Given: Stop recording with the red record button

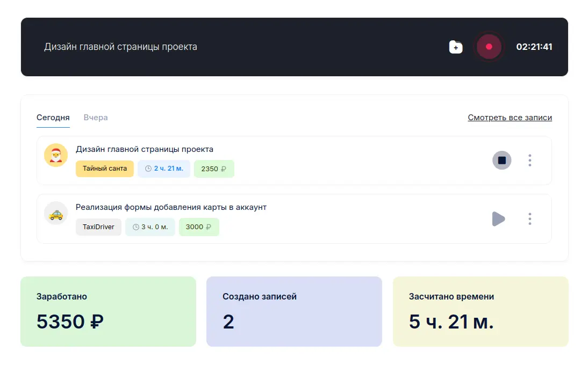Looking at the screenshot, I should click(489, 47).
